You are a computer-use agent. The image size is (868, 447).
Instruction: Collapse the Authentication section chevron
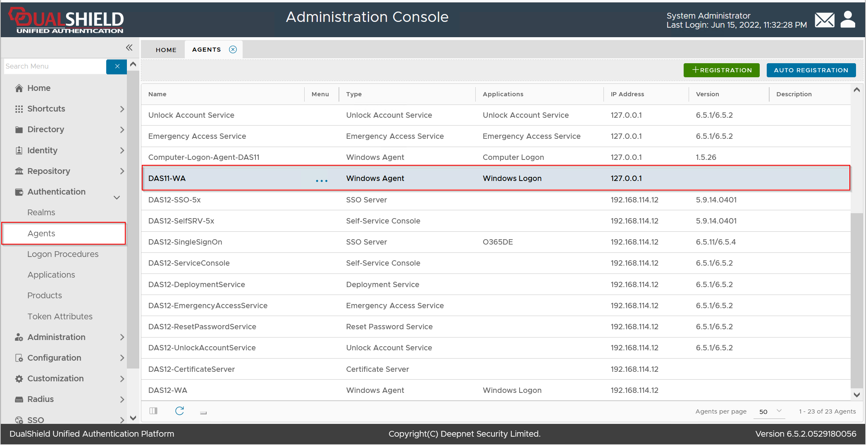point(117,197)
